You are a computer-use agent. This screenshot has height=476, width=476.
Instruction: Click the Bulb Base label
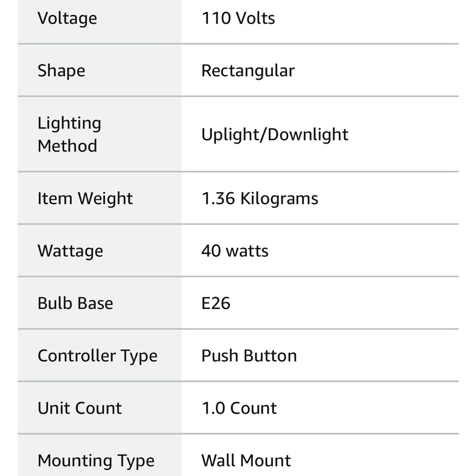pos(75,303)
